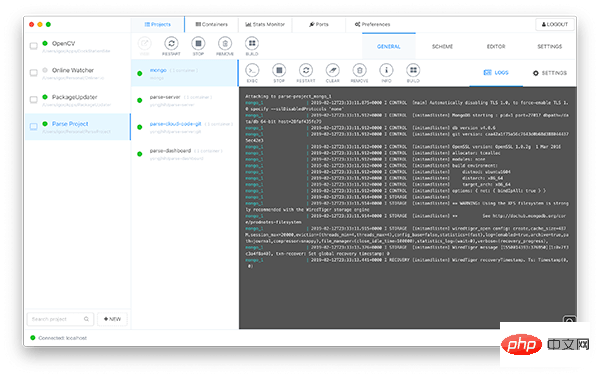
Task: Select the Editor project tab
Action: 496,46
